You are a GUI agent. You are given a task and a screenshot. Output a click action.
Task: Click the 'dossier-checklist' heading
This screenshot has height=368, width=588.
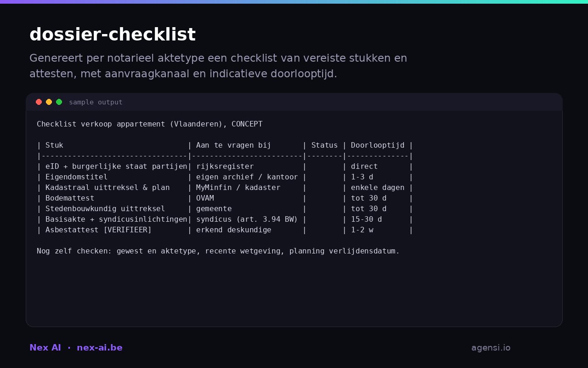point(113,34)
